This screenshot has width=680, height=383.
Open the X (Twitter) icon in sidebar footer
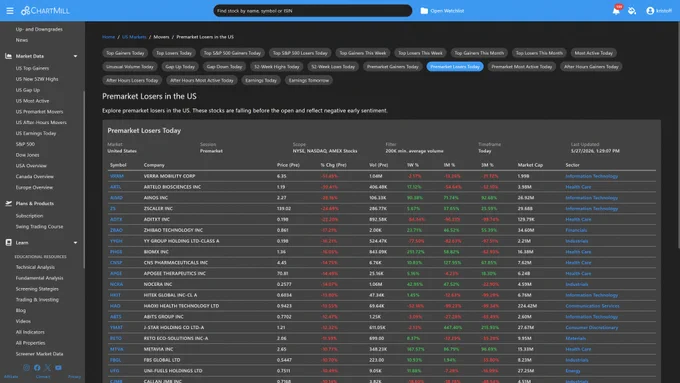click(47, 367)
